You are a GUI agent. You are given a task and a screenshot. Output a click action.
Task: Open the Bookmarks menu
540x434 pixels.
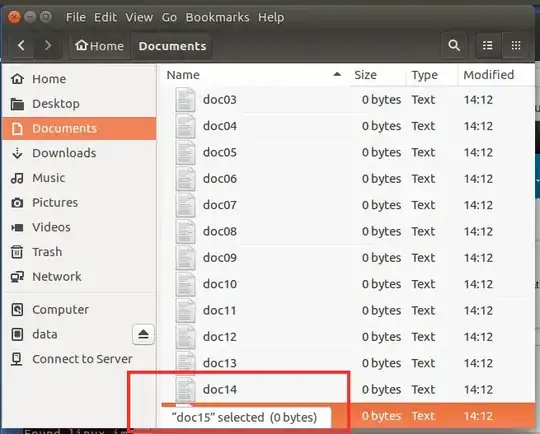coord(217,17)
